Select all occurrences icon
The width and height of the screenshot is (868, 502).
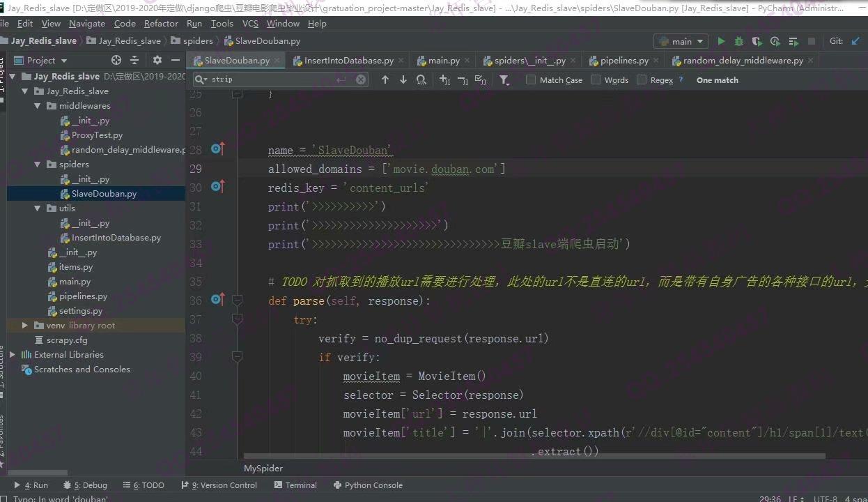(481, 79)
